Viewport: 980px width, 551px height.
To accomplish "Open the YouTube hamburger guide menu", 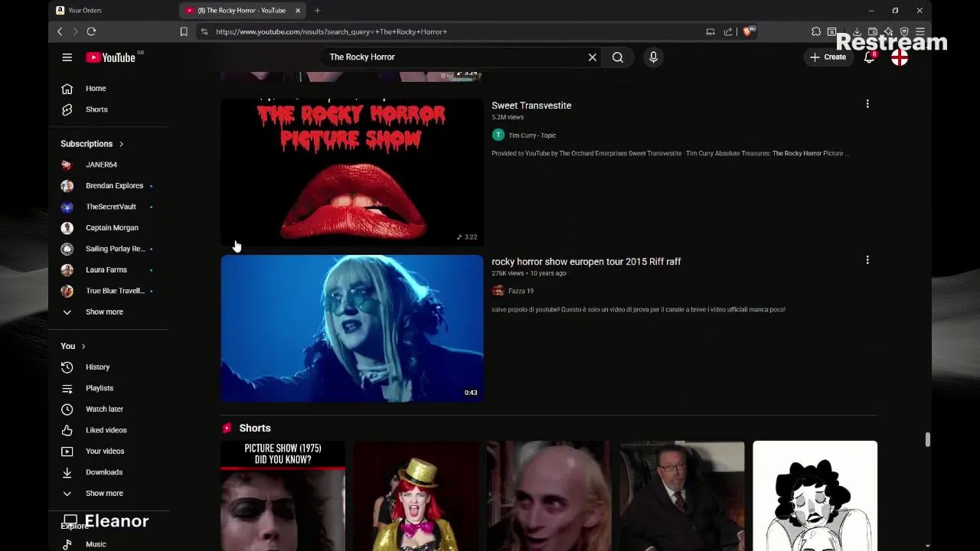I will (67, 57).
